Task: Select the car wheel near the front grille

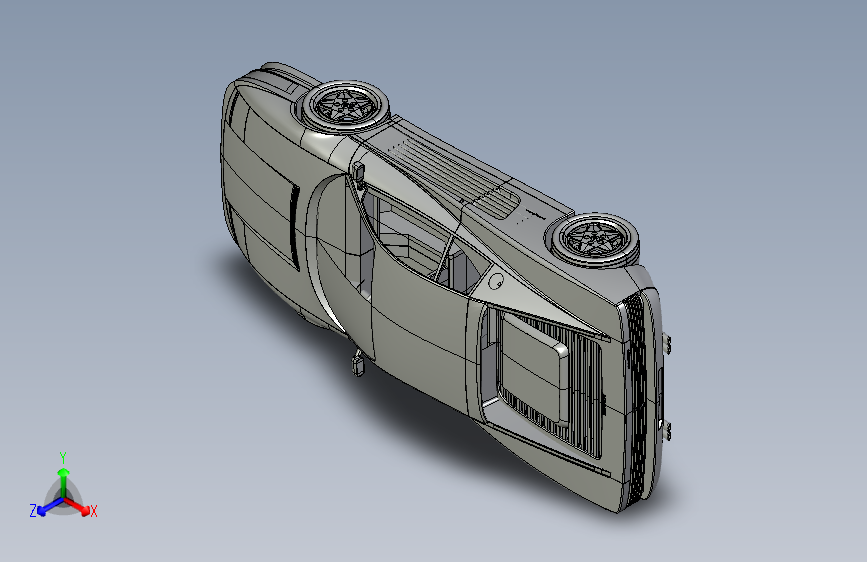Action: 595,240
